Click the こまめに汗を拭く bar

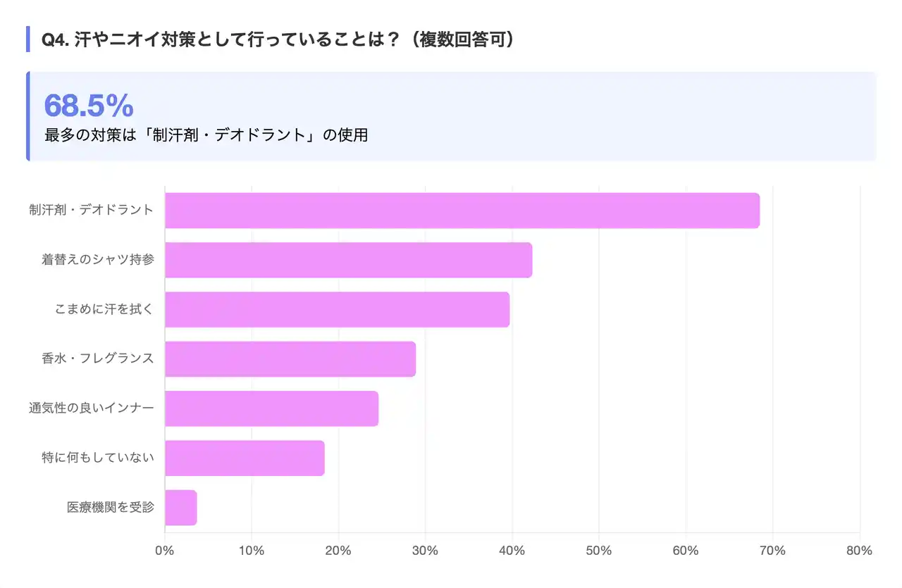pos(337,309)
